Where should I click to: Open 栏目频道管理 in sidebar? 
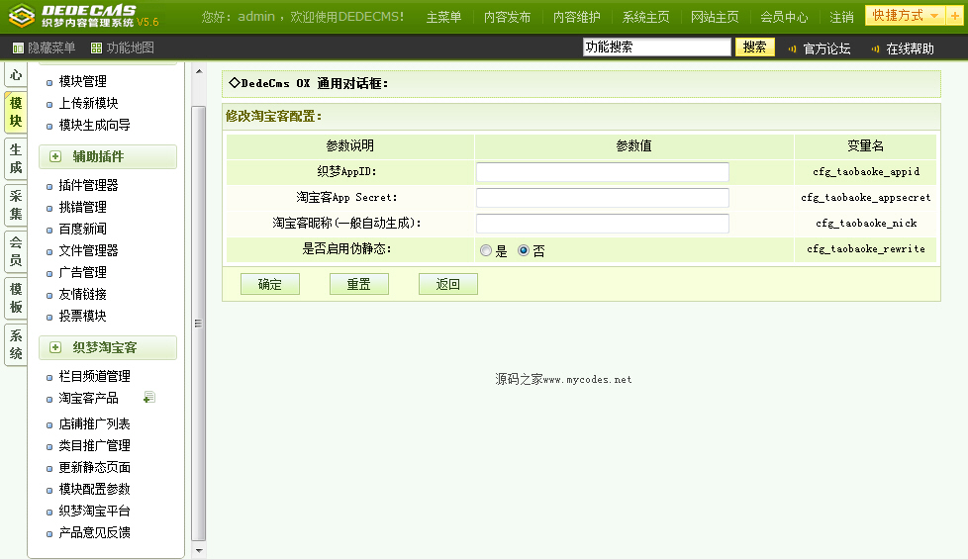[94, 376]
